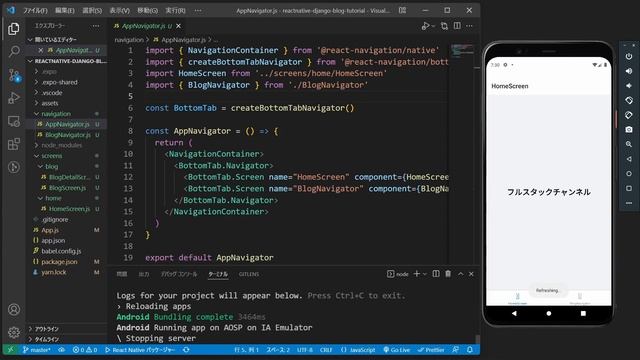Click emulator zoom icon
Screen dimensions: 640x360
pyautogui.click(x=629, y=144)
